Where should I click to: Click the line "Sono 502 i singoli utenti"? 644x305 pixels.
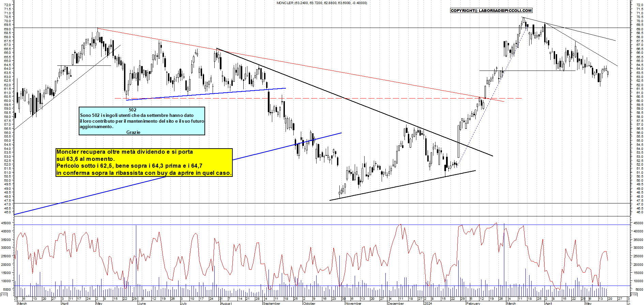(137, 115)
